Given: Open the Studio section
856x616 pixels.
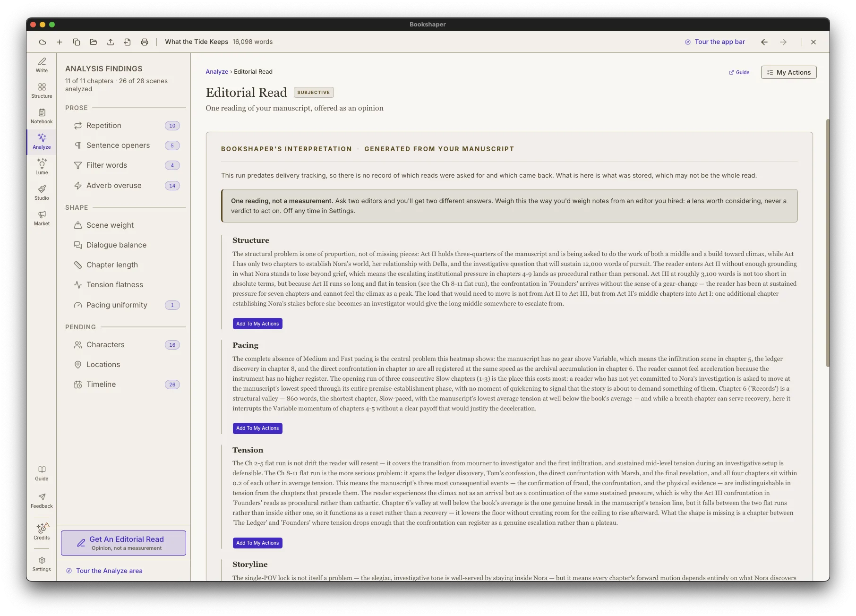Looking at the screenshot, I should pyautogui.click(x=42, y=193).
